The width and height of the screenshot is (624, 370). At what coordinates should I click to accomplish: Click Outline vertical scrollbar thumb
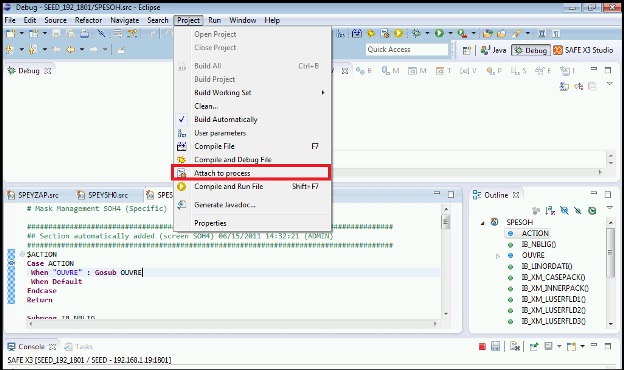tap(610, 253)
